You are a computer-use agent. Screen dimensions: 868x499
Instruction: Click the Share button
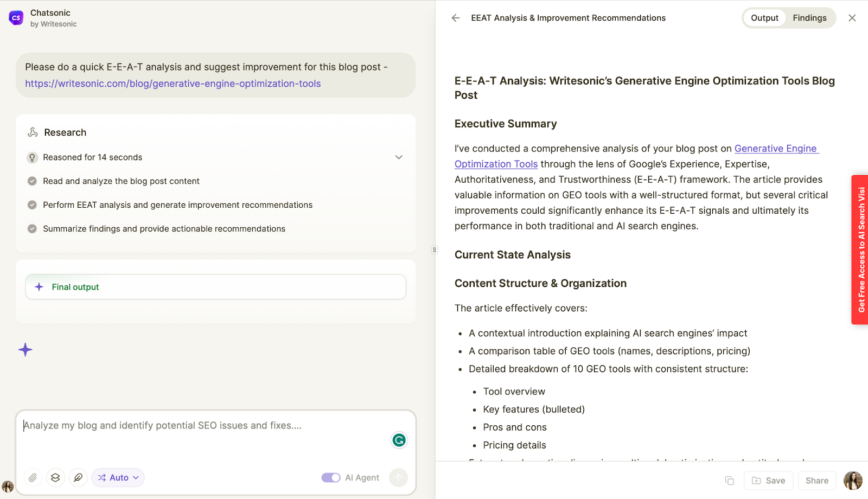coord(816,481)
